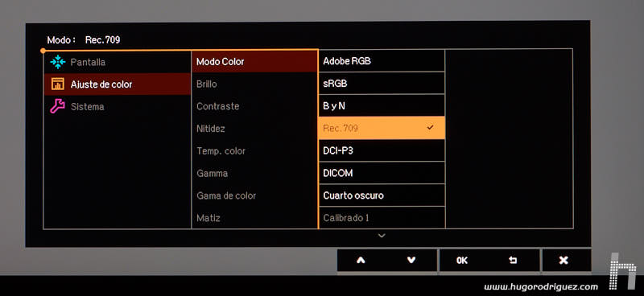Click the up arrow navigation button
This screenshot has height=296, width=644.
(x=361, y=261)
